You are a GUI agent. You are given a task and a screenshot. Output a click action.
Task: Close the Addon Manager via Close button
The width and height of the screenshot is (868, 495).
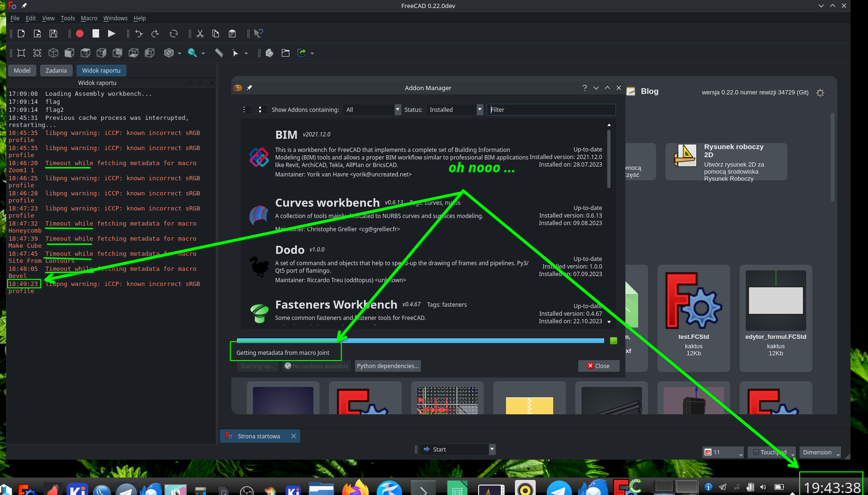598,366
